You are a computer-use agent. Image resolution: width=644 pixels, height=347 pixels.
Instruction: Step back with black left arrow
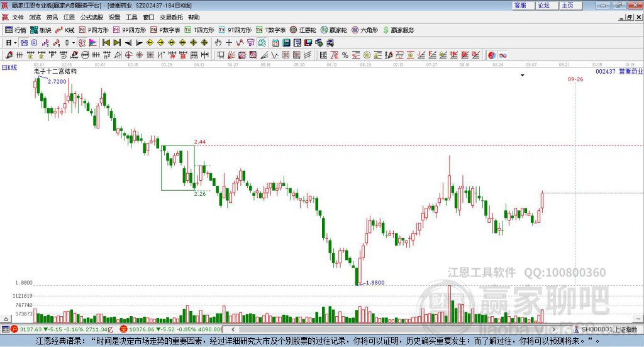pyautogui.click(x=128, y=43)
